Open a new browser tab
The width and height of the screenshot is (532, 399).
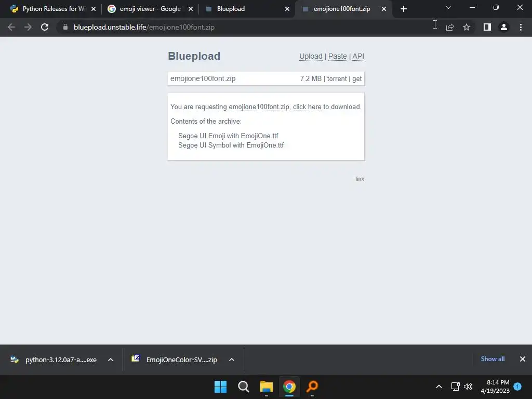click(403, 9)
